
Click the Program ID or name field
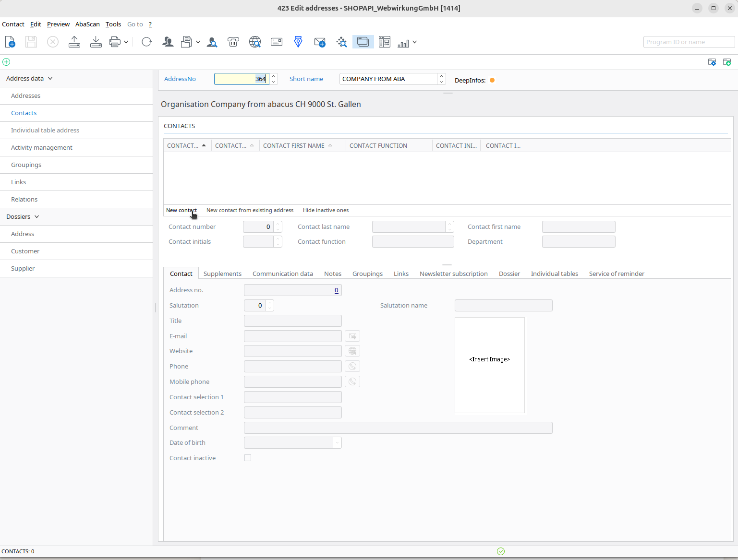click(689, 42)
